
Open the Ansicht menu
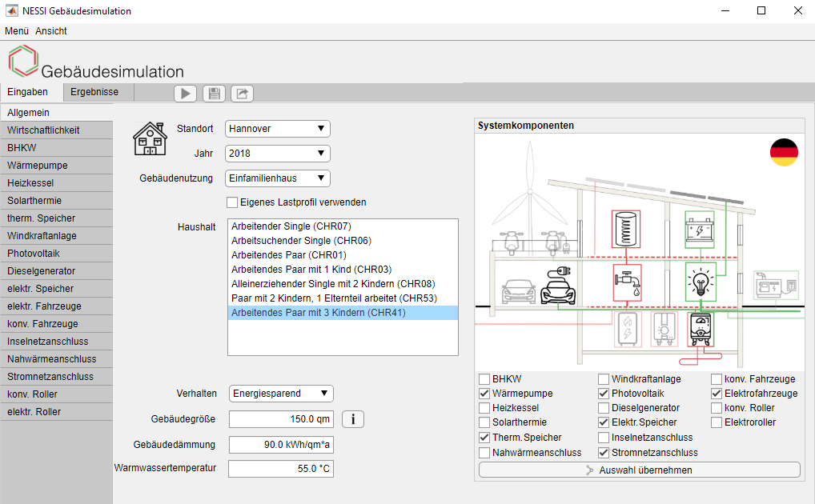point(51,31)
